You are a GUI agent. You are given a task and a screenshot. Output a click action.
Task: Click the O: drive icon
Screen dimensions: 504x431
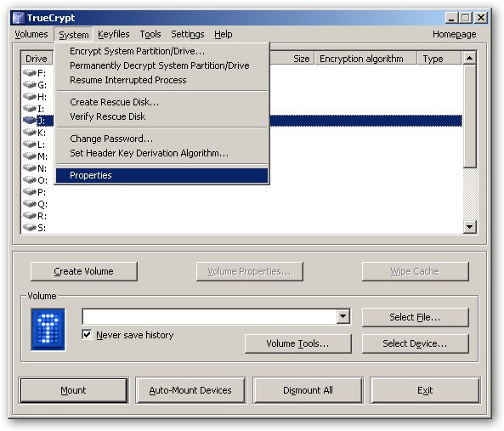29,180
